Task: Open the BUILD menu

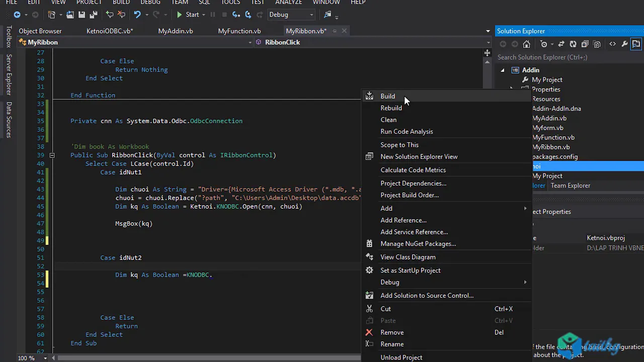Action: [121, 3]
